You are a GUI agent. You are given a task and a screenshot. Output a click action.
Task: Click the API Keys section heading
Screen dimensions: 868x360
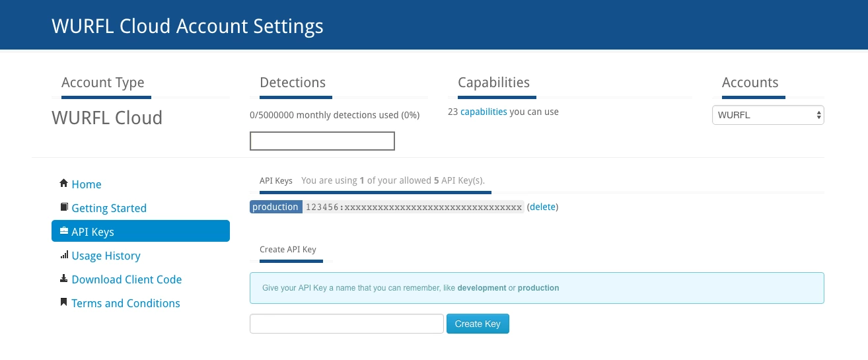[276, 180]
